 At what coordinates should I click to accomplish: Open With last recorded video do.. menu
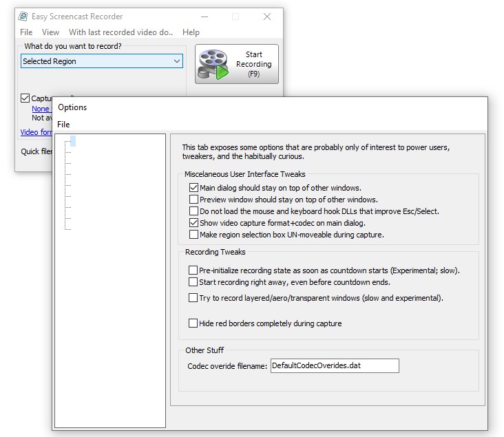[x=120, y=32]
